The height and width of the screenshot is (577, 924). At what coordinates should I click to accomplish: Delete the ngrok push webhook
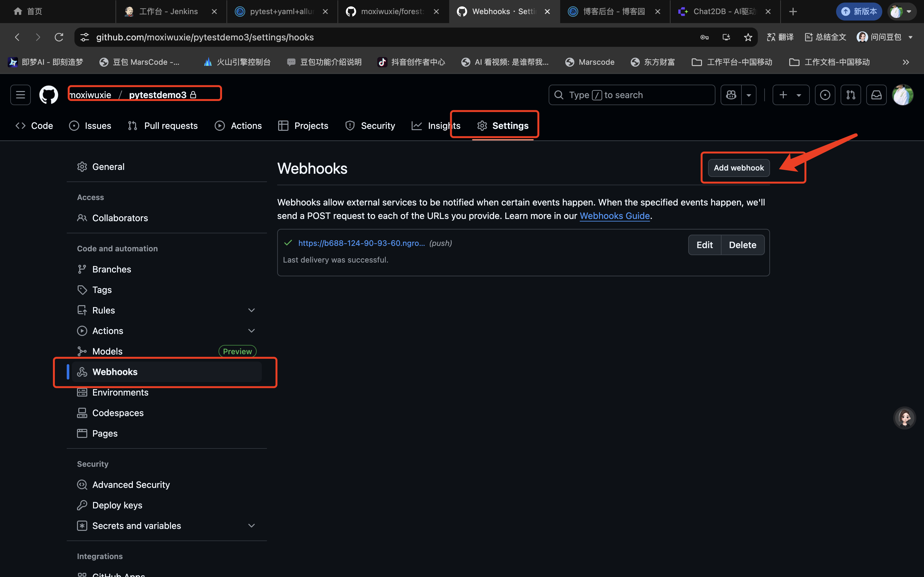(742, 245)
